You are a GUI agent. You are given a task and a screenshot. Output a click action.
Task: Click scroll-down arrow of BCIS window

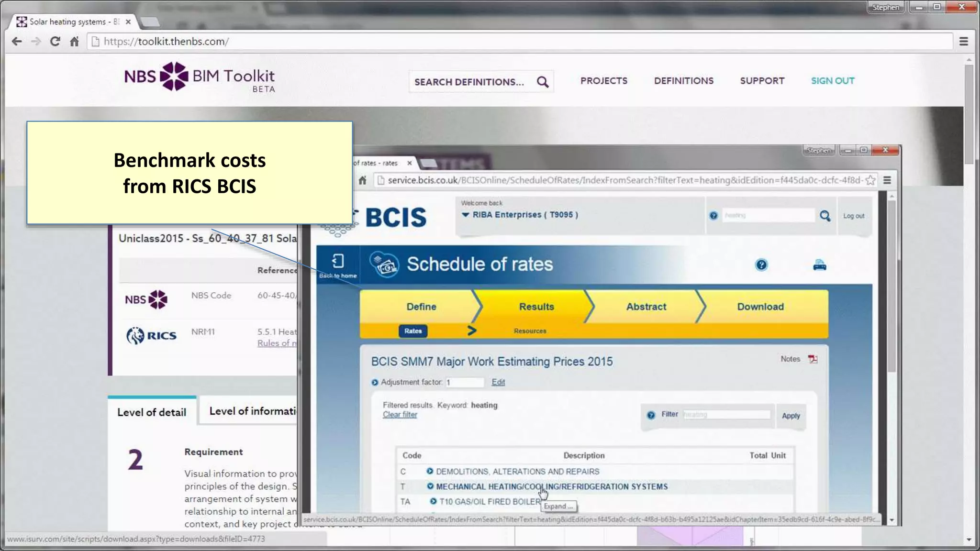[891, 520]
